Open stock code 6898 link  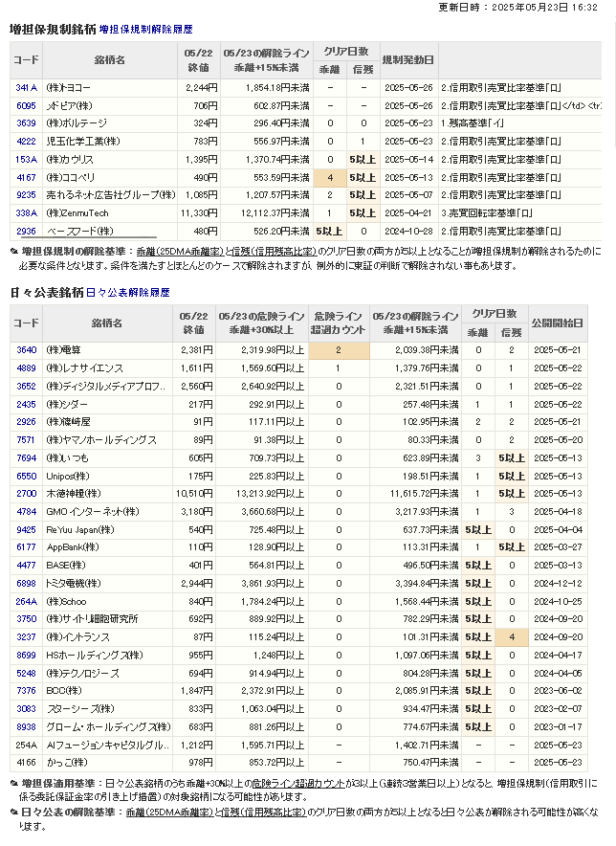coord(26,583)
